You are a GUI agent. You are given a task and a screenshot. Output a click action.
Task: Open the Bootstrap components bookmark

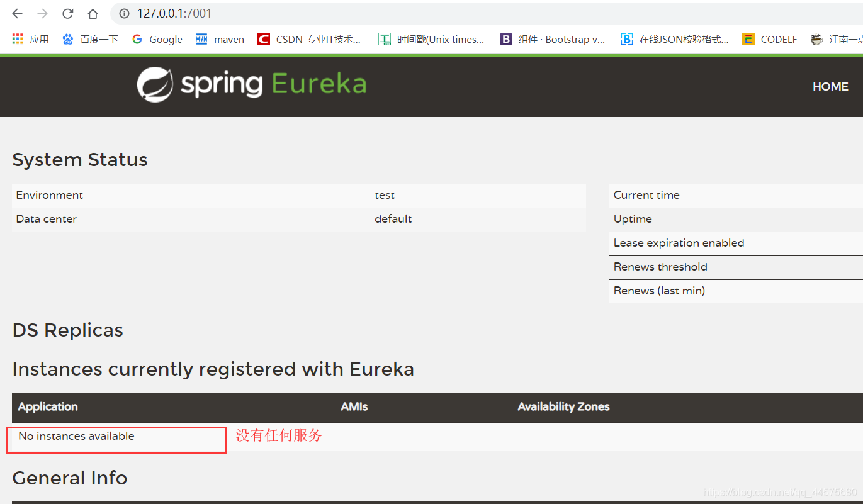tap(553, 39)
